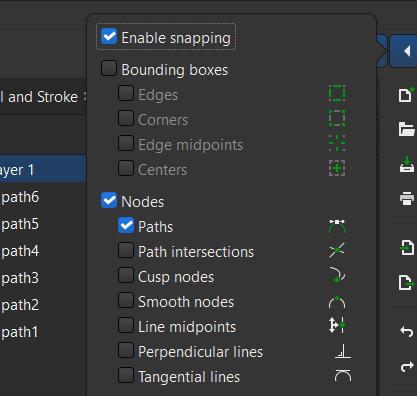This screenshot has height=396, width=417.
Task: Select path3 in the layers list
Action: pos(20,278)
